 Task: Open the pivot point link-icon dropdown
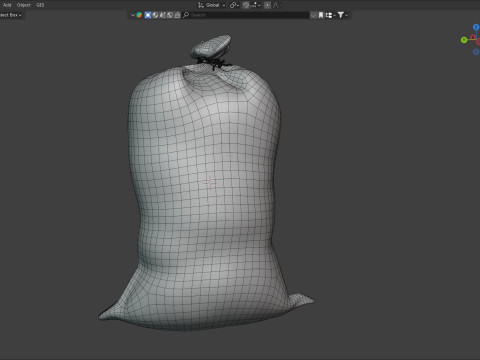click(x=234, y=5)
